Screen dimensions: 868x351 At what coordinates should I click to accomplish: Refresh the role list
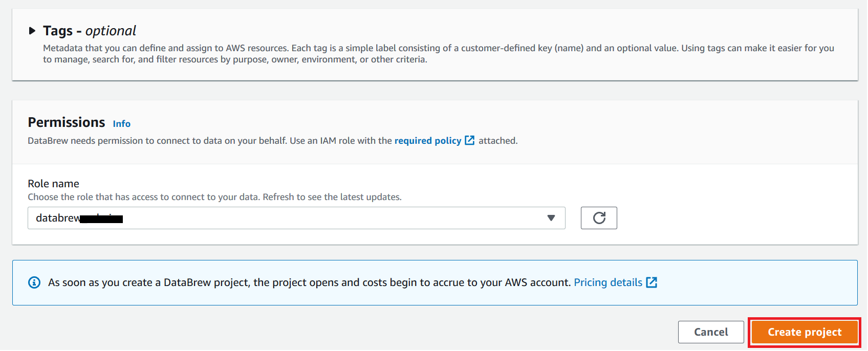click(599, 218)
